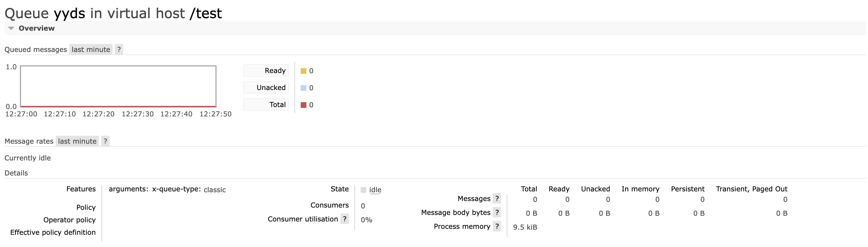This screenshot has width=868, height=247.
Task: Open help for the Messages row
Action: click(497, 198)
